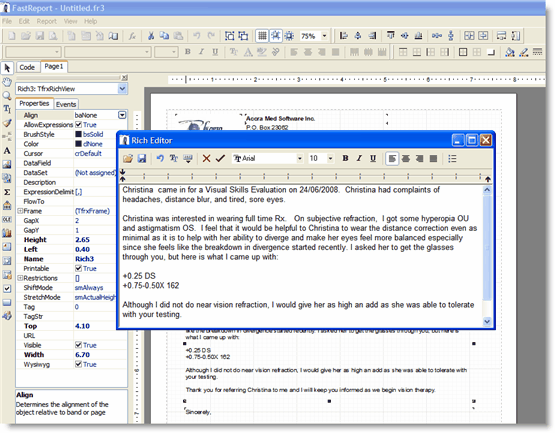This screenshot has width=555, height=433.
Task: Close the object inspector panel
Action: click(124, 77)
